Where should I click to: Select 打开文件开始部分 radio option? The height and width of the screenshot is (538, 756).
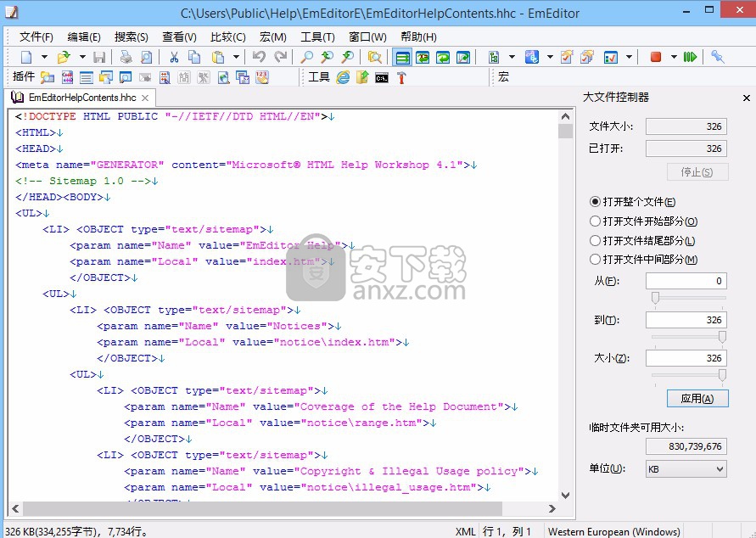643,221
